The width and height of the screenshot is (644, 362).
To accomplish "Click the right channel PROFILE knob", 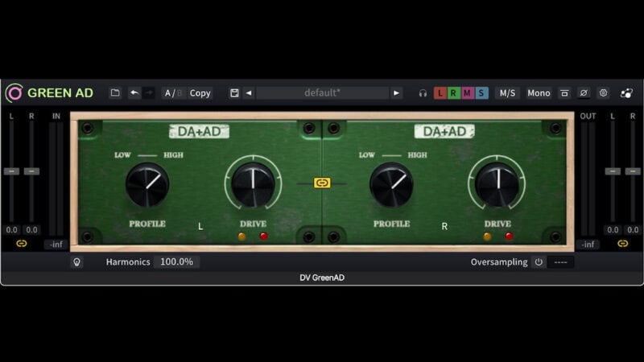I will pyautogui.click(x=391, y=185).
